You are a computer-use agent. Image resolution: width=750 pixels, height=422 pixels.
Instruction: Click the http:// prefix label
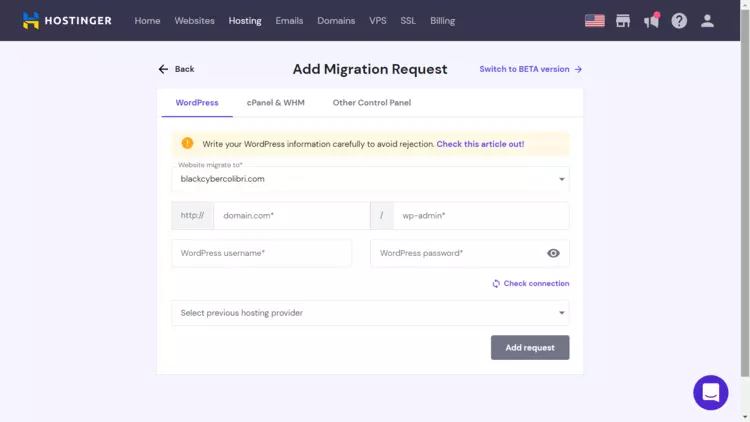pos(192,215)
